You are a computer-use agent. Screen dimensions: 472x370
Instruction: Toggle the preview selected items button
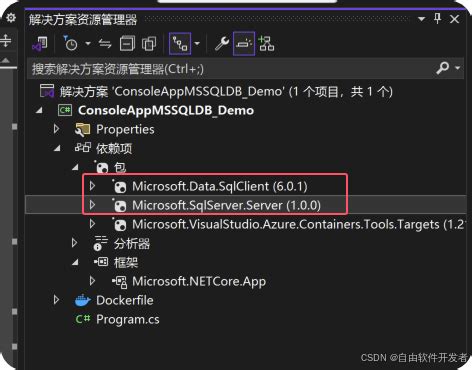coord(244,44)
